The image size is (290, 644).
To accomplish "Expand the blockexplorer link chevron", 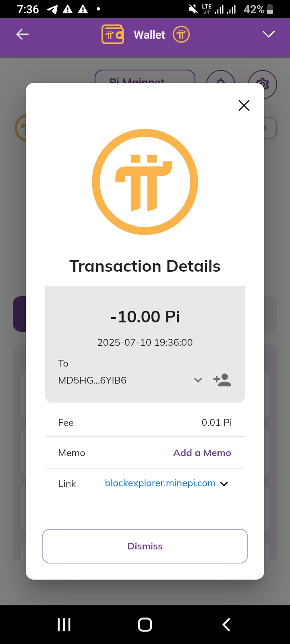I will tap(224, 484).
